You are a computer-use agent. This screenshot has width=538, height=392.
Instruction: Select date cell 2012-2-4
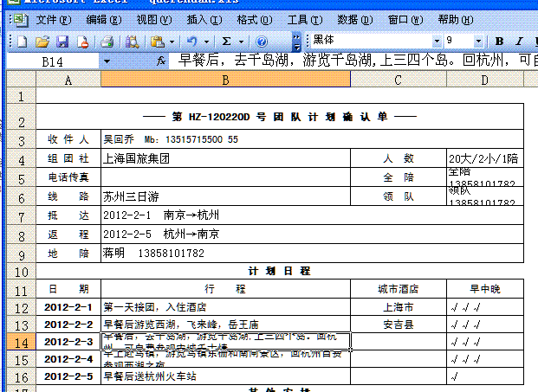[68, 359]
